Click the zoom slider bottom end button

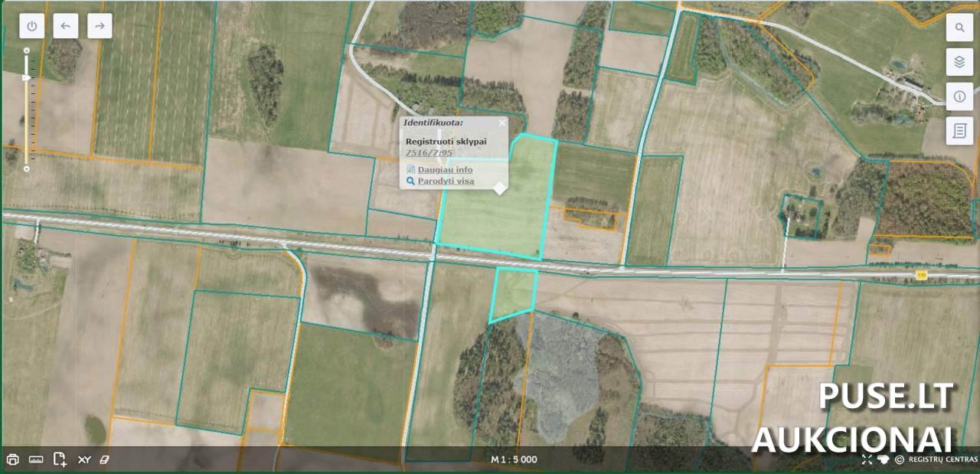27,168
